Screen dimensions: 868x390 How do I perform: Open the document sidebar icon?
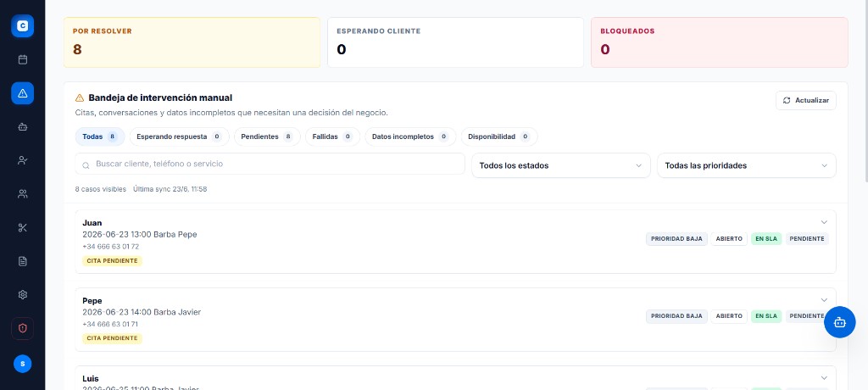[x=22, y=261]
